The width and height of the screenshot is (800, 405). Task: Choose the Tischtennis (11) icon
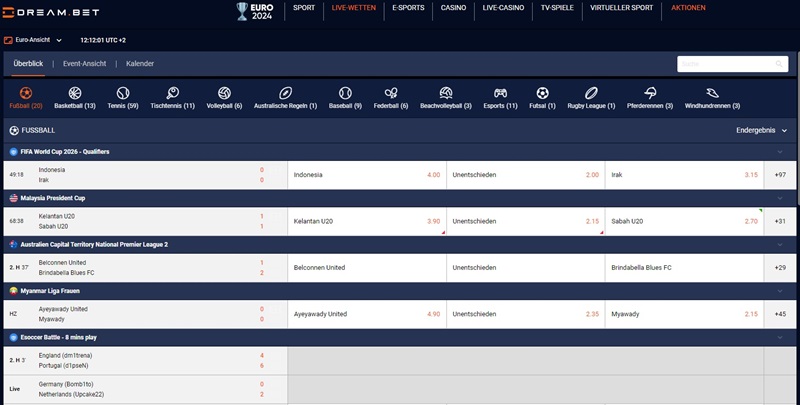(172, 93)
